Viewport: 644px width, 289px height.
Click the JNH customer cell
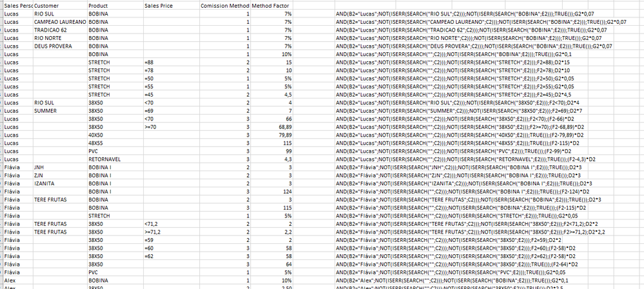click(x=61, y=167)
